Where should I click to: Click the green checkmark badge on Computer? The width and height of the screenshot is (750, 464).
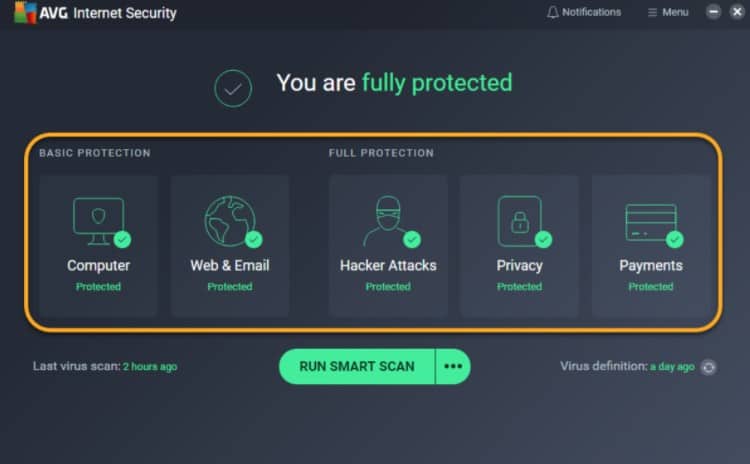pyautogui.click(x=122, y=239)
